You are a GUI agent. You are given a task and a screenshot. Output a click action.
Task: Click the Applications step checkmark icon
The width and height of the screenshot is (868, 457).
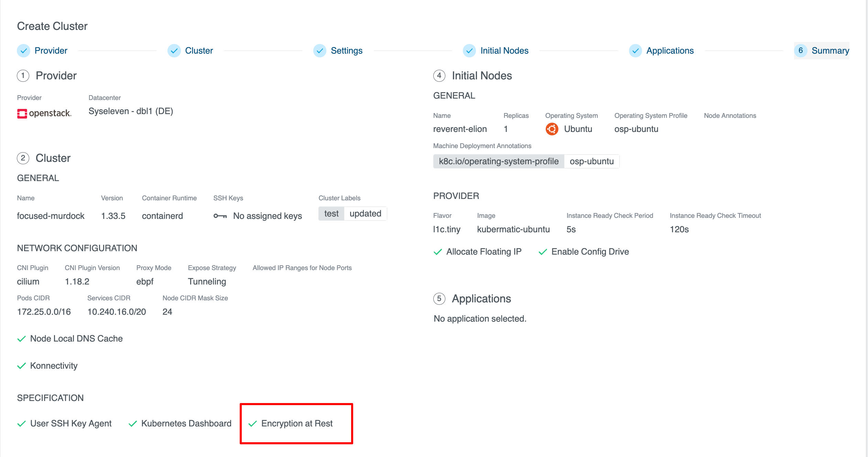coord(635,51)
